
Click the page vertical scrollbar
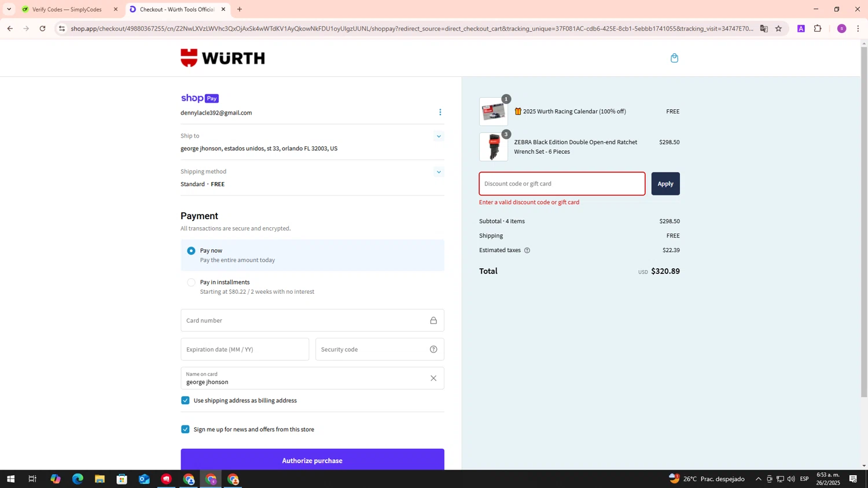click(864, 222)
